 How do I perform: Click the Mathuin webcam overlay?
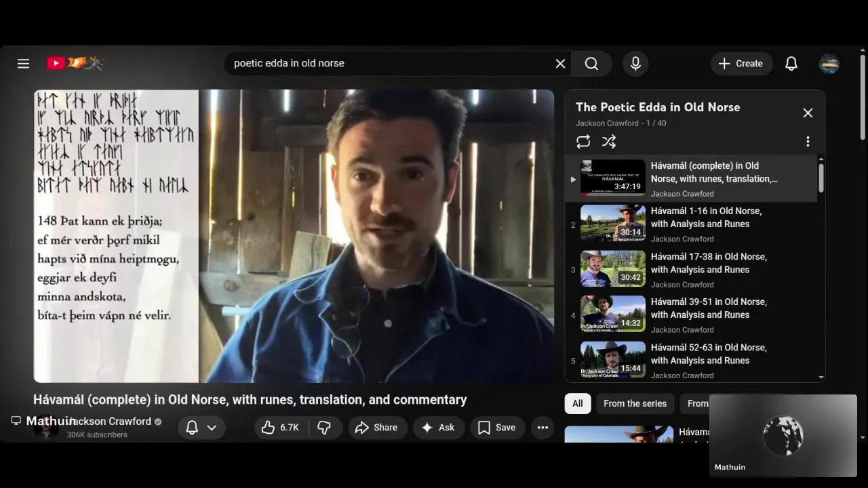pos(783,436)
